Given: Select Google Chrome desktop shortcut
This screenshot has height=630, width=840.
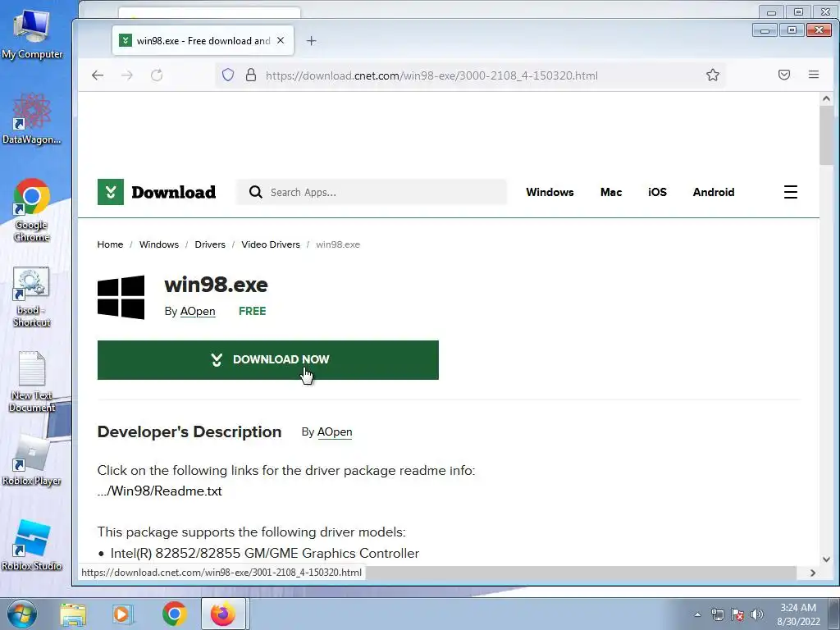Looking at the screenshot, I should click(32, 210).
